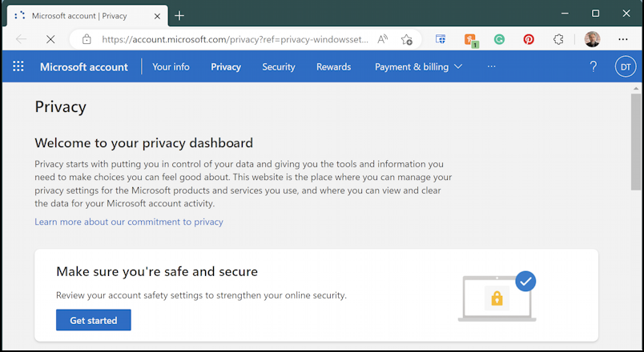Screen dimensions: 644x352
Task: Click 'Make sure you're safe and secure' heading
Action: point(157,271)
